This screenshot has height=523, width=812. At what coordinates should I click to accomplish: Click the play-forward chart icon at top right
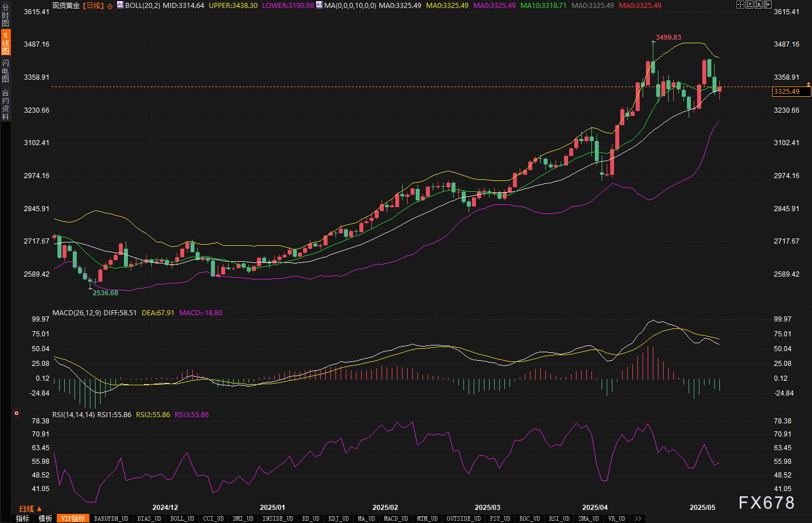point(758,5)
